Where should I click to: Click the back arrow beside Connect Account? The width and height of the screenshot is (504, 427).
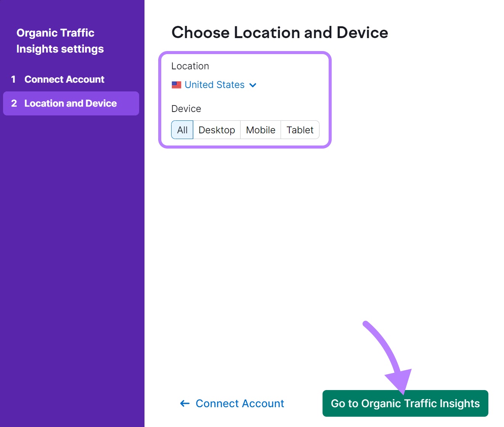[x=184, y=403]
